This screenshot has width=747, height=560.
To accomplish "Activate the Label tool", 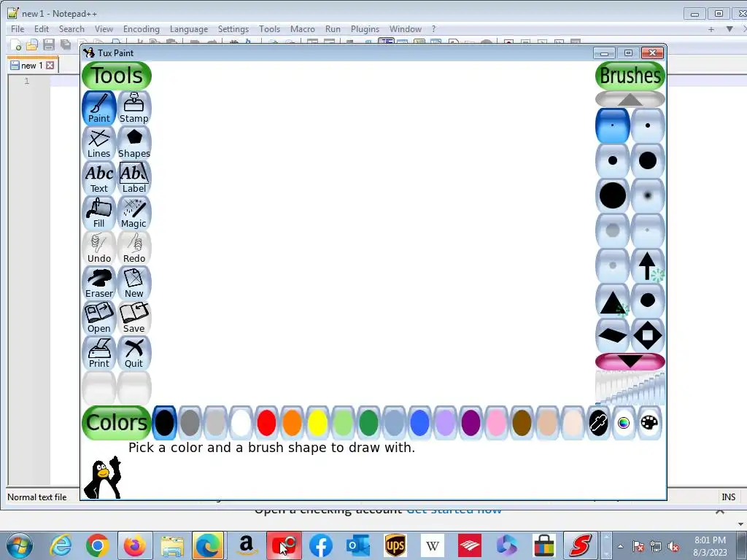I will [x=134, y=178].
